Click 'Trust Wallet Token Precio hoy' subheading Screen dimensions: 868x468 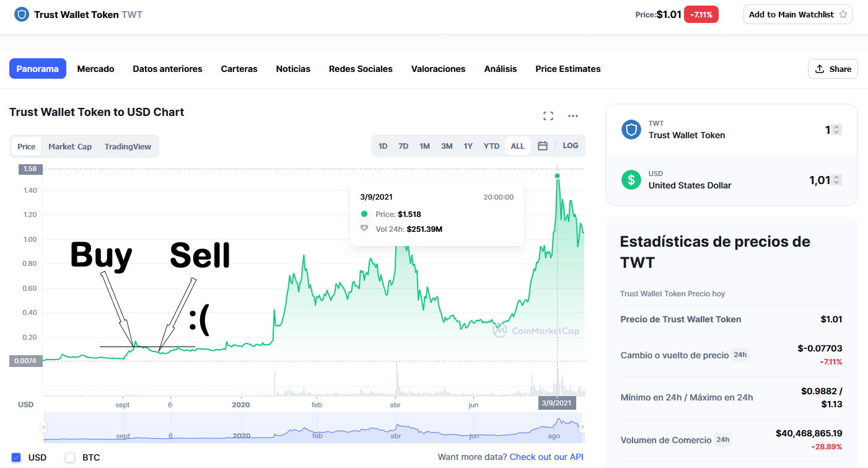[672, 293]
